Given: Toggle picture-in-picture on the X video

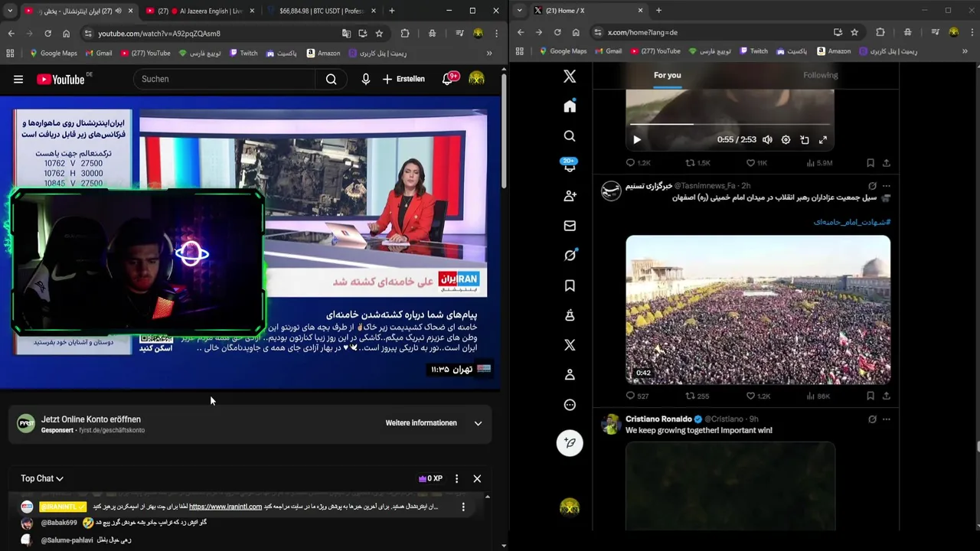Looking at the screenshot, I should pos(805,140).
